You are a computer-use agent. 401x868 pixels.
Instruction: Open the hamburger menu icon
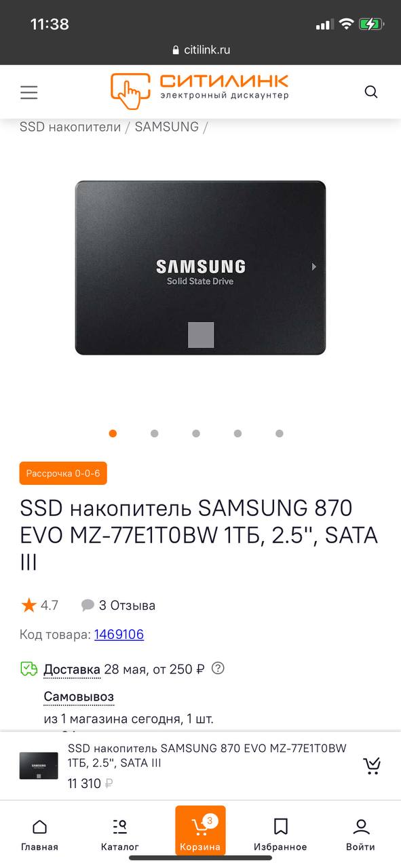(28, 92)
